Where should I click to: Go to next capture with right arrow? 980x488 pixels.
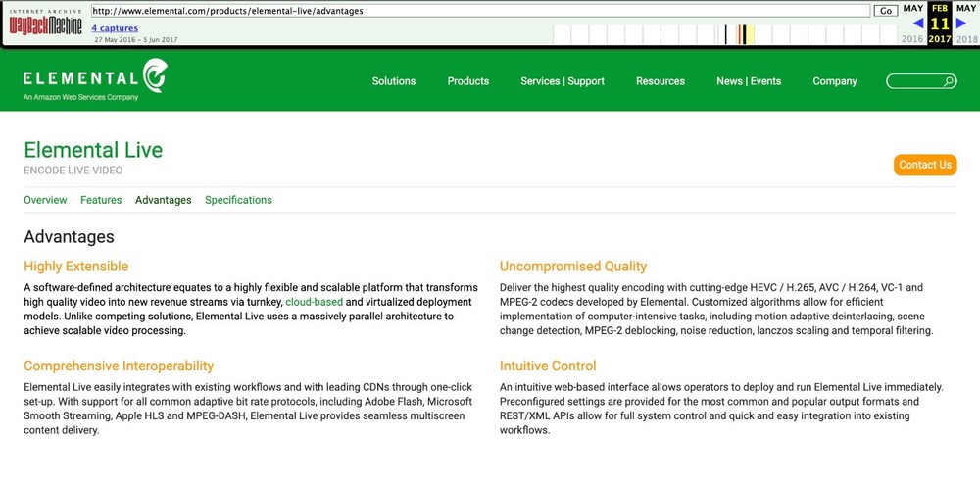pos(961,24)
